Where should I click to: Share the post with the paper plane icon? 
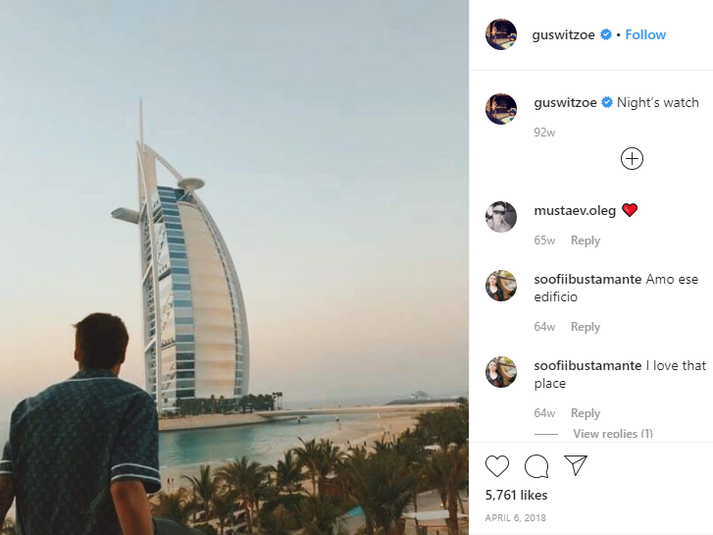(576, 465)
